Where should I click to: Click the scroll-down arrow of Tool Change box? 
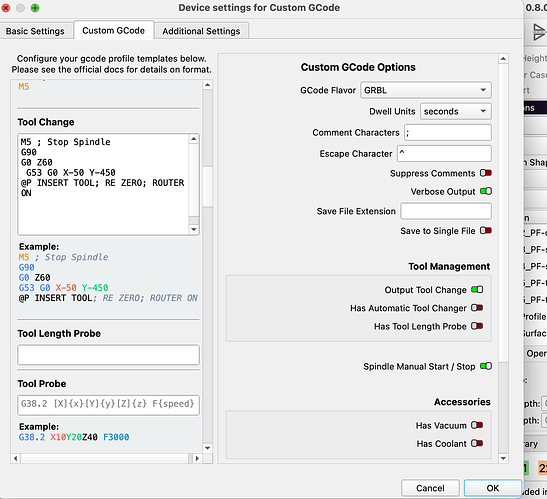point(194,229)
